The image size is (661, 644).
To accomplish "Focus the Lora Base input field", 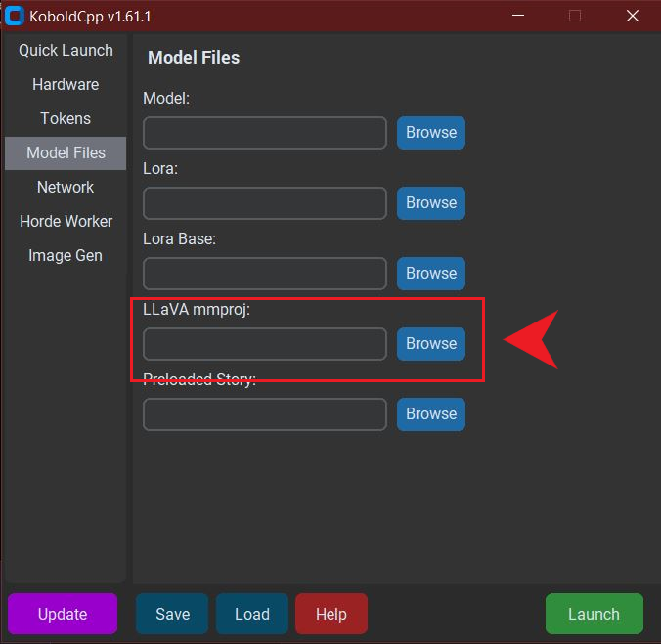I will (265, 274).
